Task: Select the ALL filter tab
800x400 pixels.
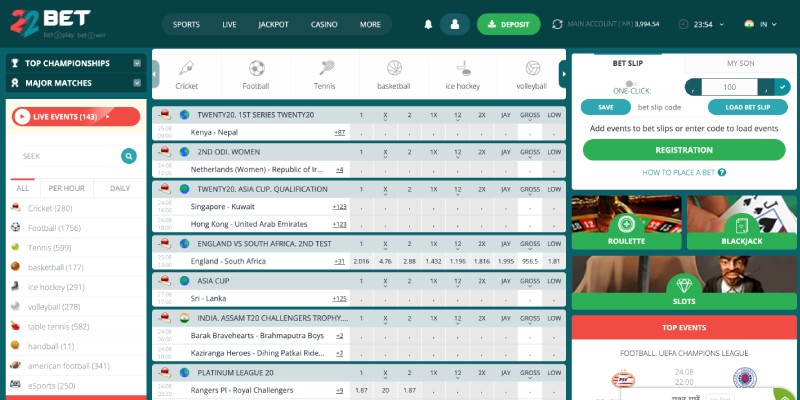Action: [22, 188]
